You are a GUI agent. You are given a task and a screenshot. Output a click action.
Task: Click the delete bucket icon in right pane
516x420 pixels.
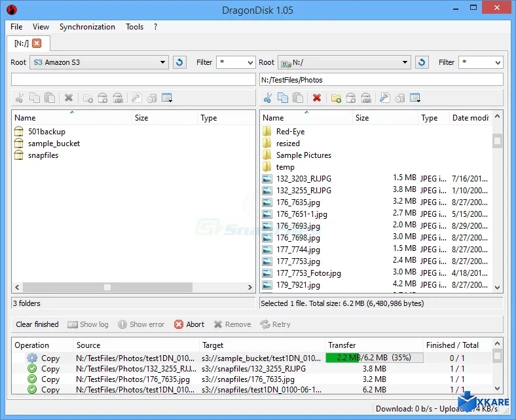tap(366, 98)
